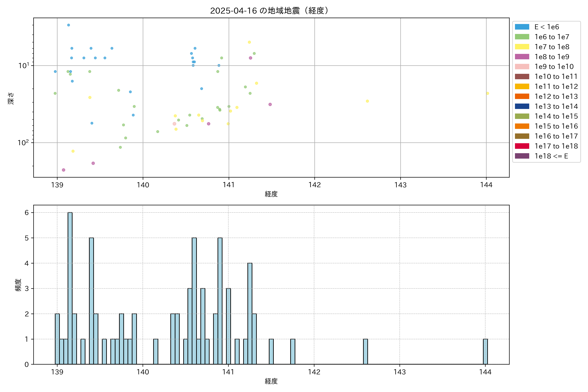Viewport: 588px width, 392px height.
Task: Click the red 1e17 to 1e18 swatch
Action: [522, 146]
